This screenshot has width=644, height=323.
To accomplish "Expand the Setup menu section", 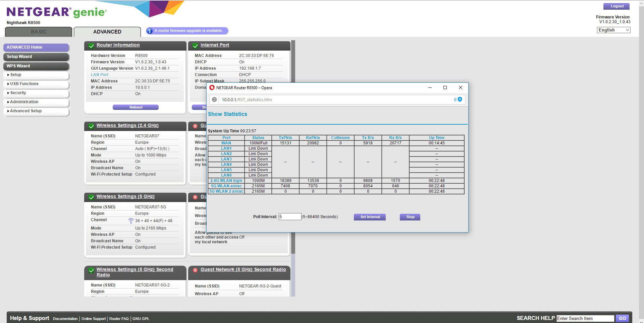I will click(36, 75).
